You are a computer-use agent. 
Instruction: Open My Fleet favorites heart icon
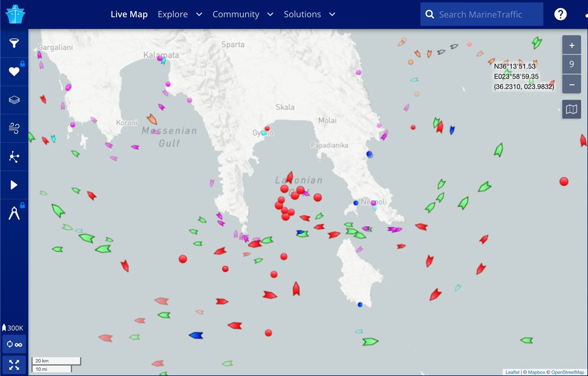click(14, 71)
